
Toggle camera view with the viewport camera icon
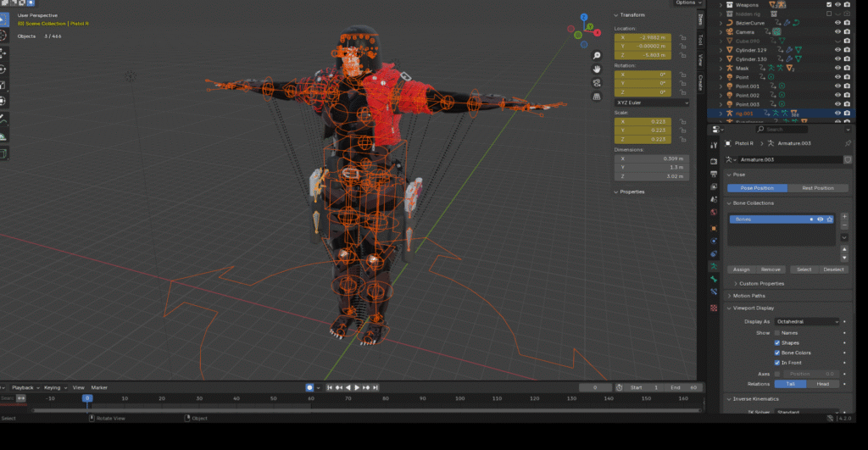click(598, 82)
